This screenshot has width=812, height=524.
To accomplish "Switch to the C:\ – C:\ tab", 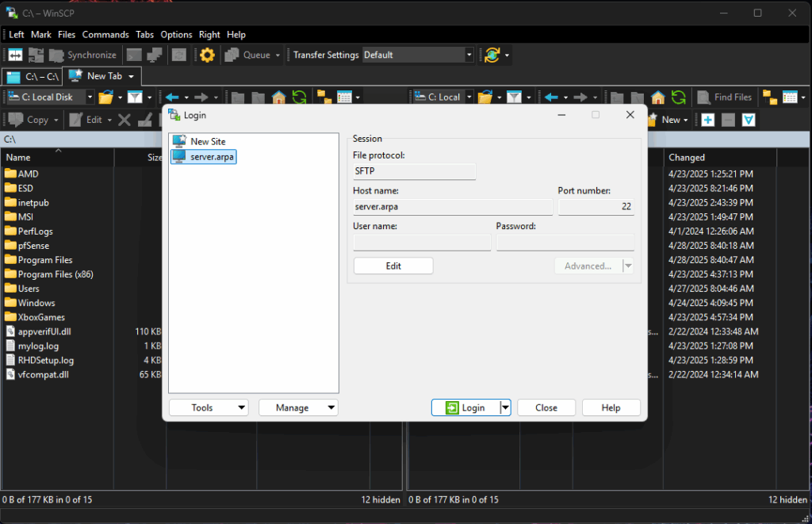I will tap(33, 77).
